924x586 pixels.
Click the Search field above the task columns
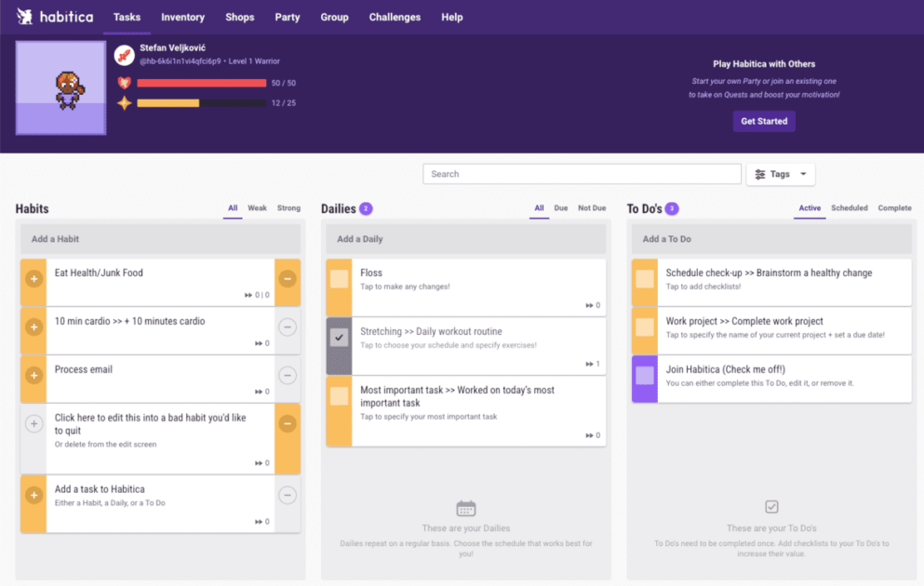coord(582,174)
